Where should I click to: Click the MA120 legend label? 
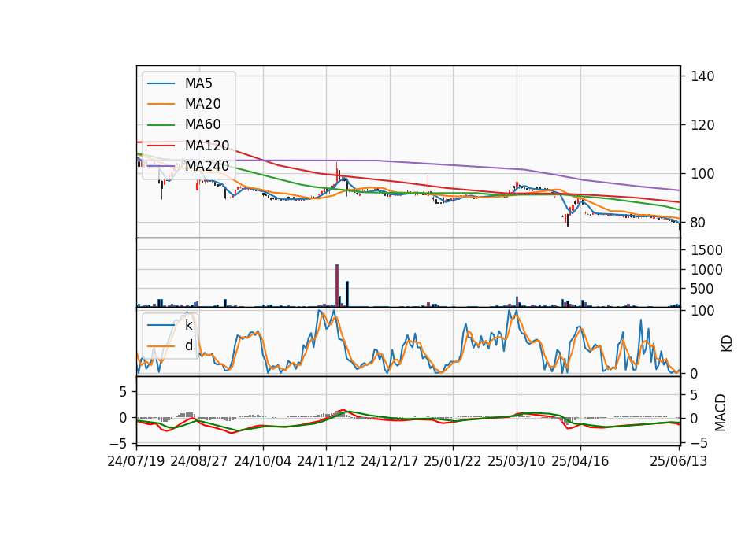[207, 145]
